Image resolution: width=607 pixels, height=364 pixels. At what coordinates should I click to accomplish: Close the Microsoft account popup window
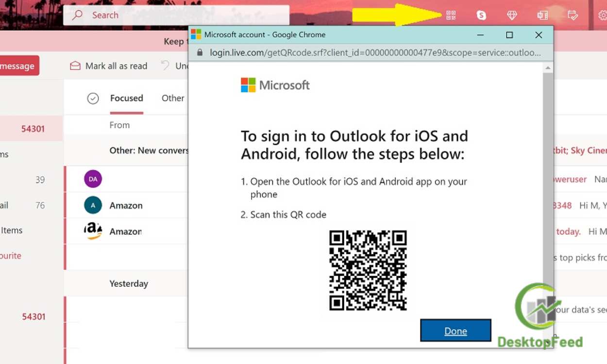coord(539,35)
